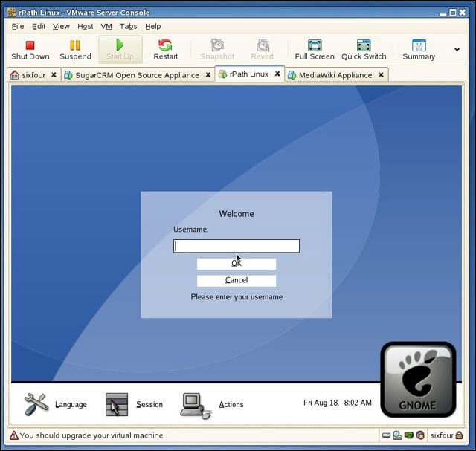Click the sixfour lock icon in status bar
This screenshot has height=451, width=476.
459,435
